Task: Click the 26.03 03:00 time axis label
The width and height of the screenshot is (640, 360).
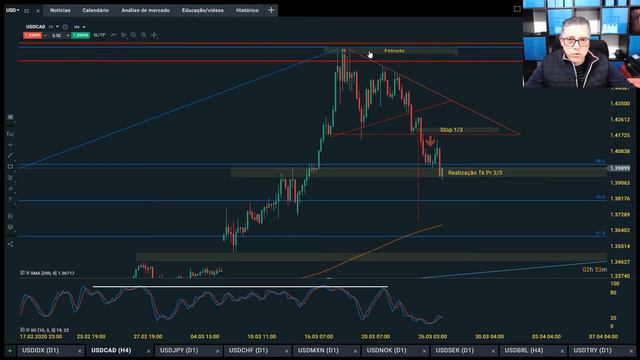Action: tap(432, 337)
